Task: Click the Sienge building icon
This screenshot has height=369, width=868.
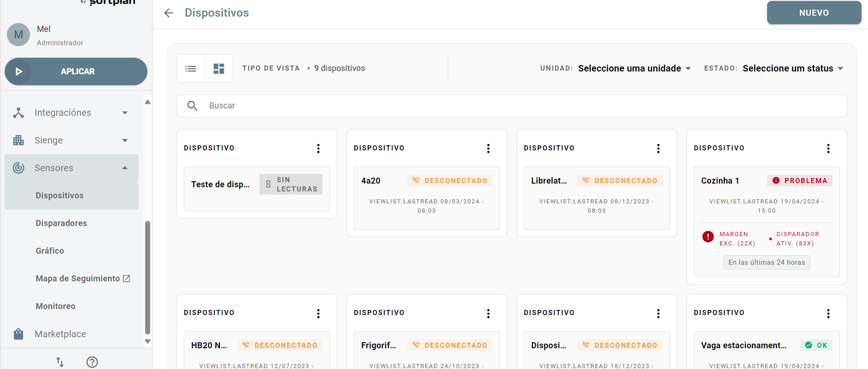Action: click(18, 140)
